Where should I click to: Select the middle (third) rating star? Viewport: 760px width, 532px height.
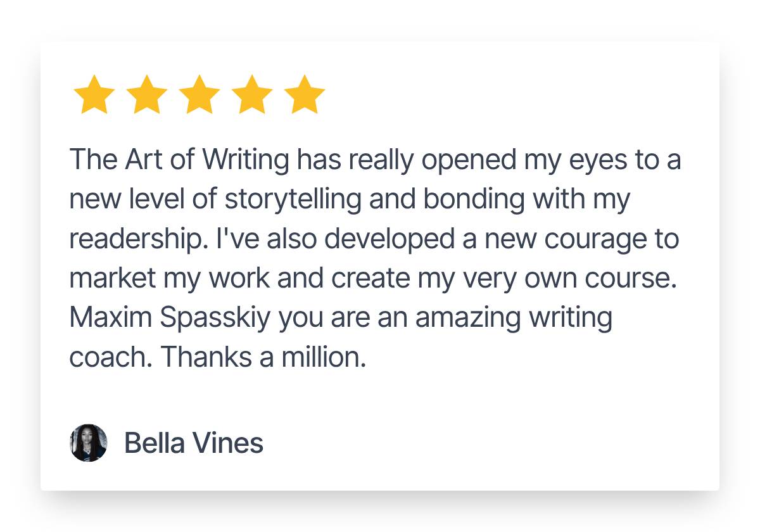199,95
